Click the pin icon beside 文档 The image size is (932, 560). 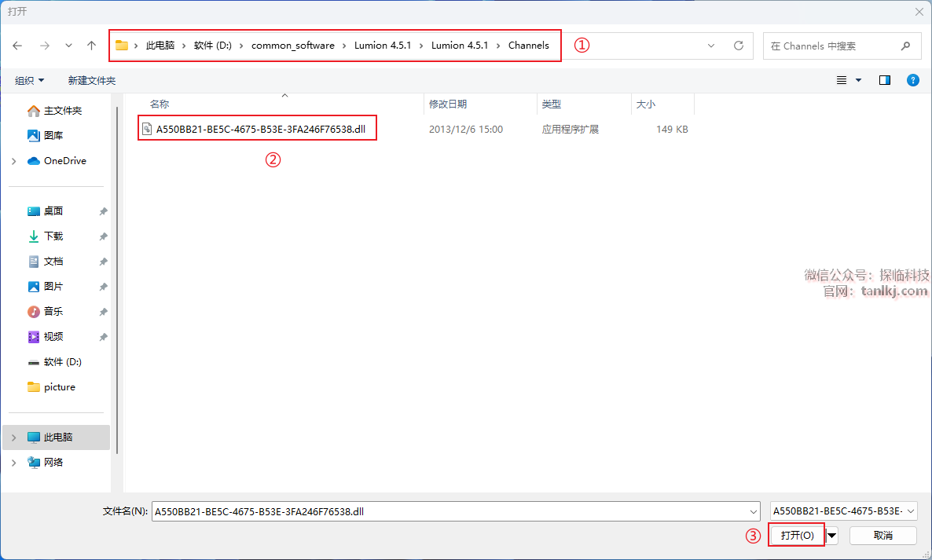(104, 262)
